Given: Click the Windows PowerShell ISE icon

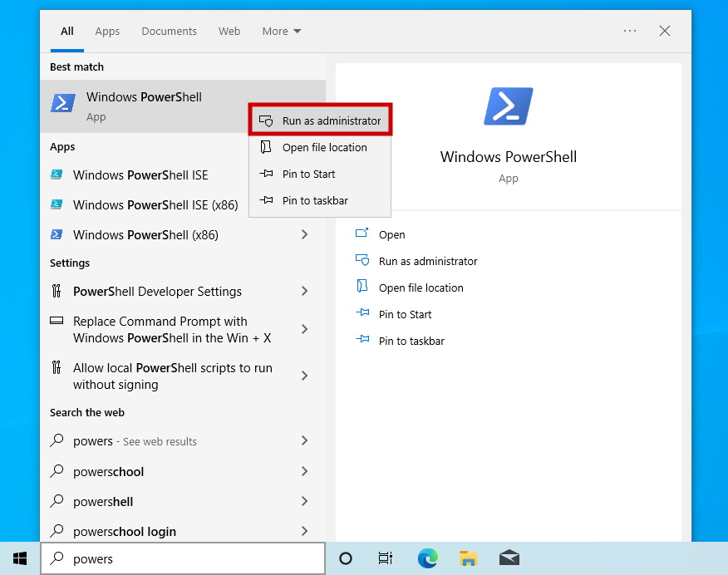Looking at the screenshot, I should [57, 175].
